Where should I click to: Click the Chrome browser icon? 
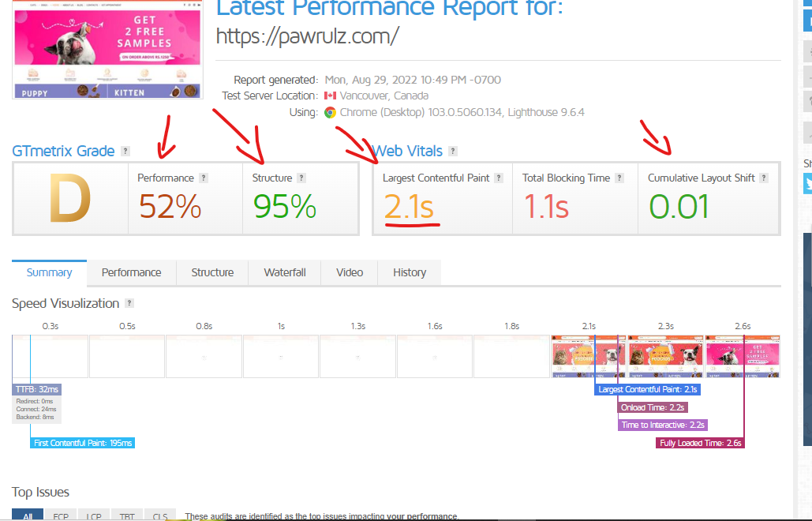click(330, 112)
